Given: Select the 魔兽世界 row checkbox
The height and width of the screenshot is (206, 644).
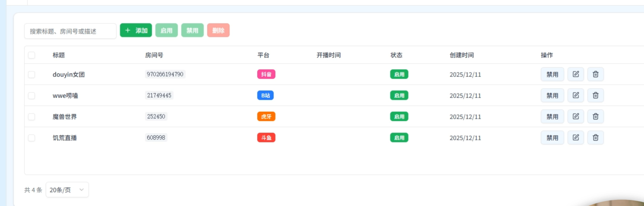Looking at the screenshot, I should tap(32, 117).
